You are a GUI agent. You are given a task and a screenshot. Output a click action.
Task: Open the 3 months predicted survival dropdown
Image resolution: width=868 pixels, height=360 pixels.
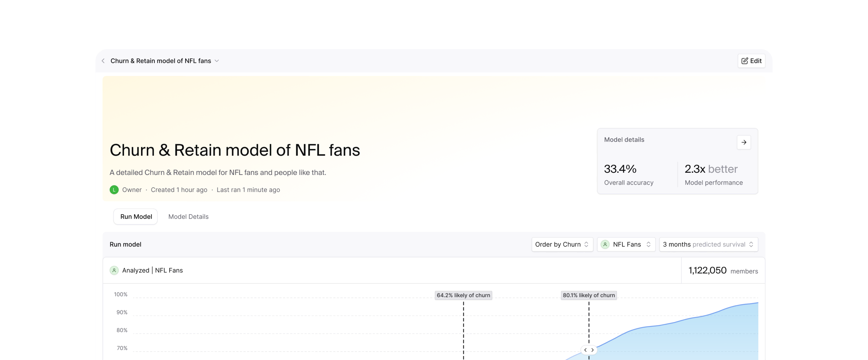pos(709,244)
